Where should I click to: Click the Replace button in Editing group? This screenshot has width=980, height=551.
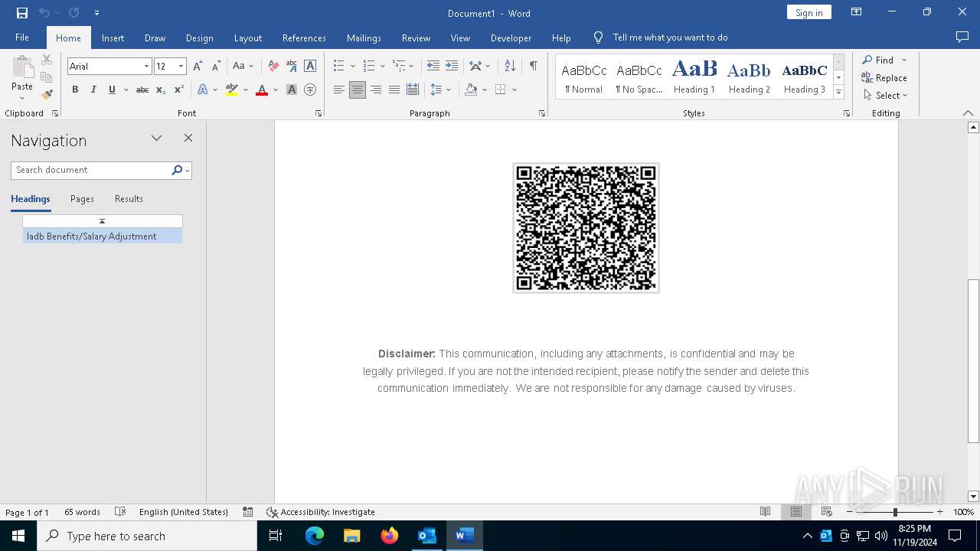point(884,77)
